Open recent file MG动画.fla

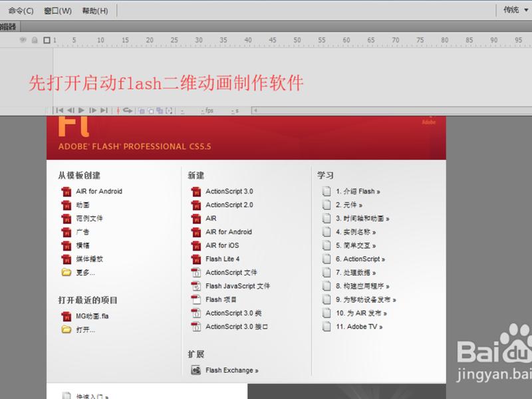tap(92, 317)
